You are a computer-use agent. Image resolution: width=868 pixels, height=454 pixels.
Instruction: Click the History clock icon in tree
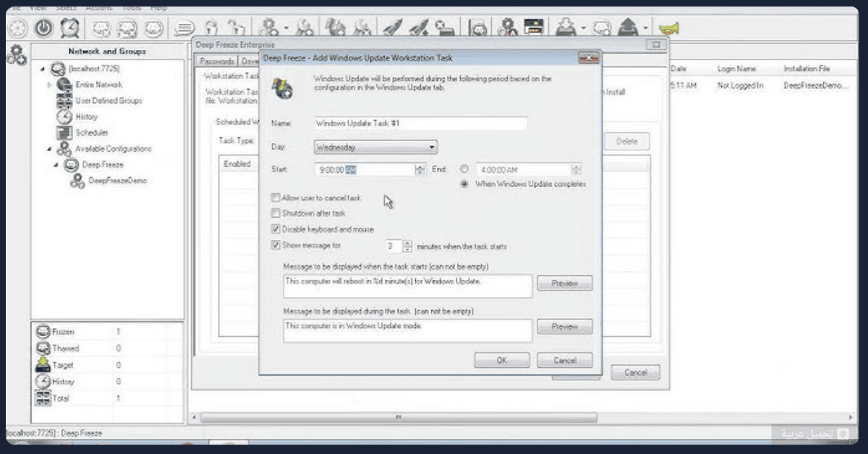coord(65,116)
